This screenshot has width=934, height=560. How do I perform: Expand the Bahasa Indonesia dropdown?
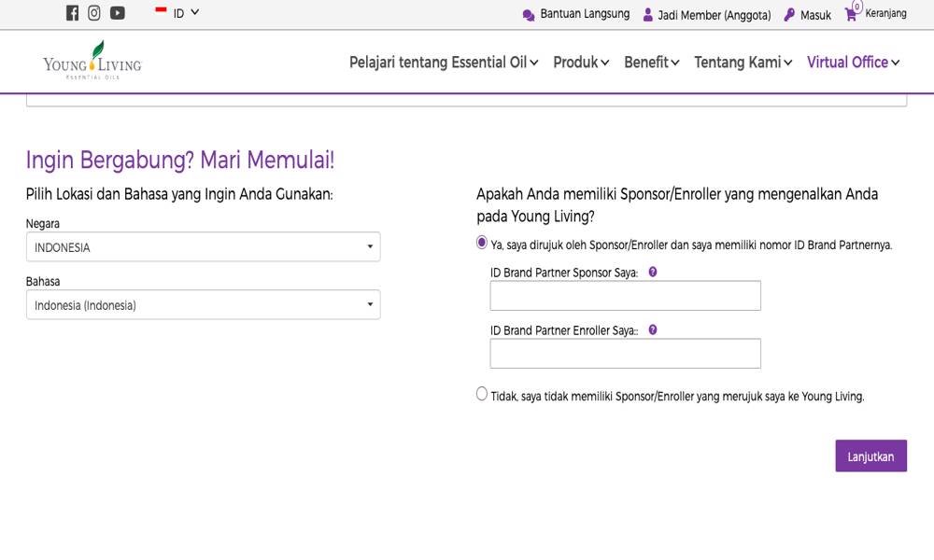coord(203,304)
